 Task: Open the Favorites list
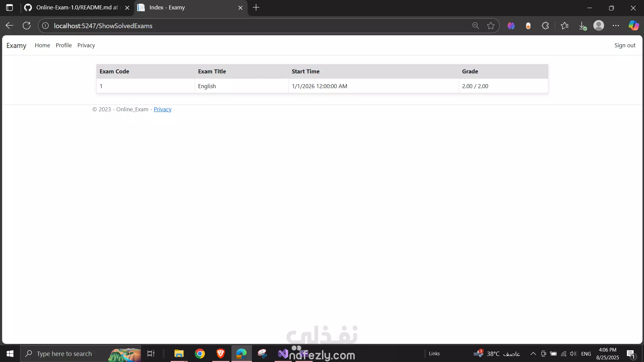point(565,26)
